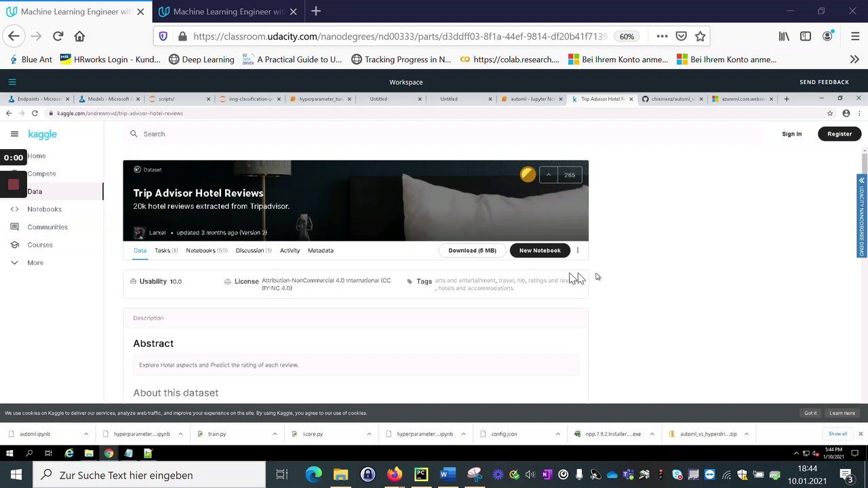Click the New Notebook button

(540, 251)
